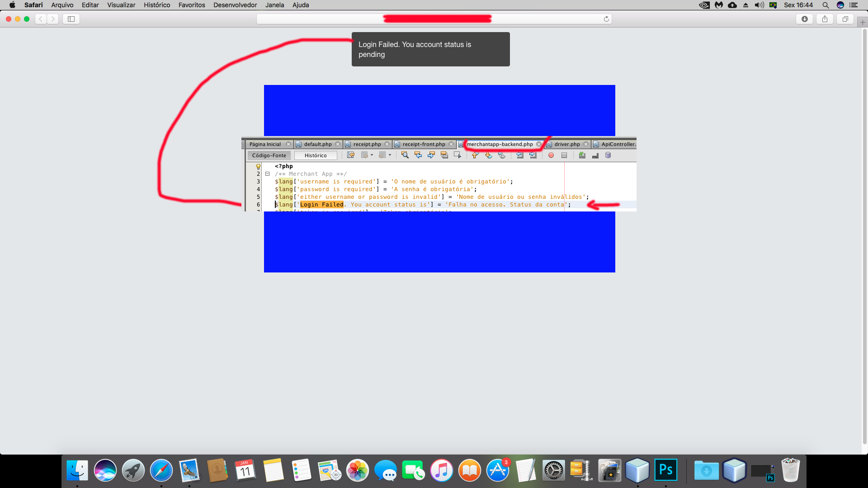This screenshot has height=488, width=868.
Task: Open a new tab with the plus button
Action: pyautogui.click(x=862, y=22)
